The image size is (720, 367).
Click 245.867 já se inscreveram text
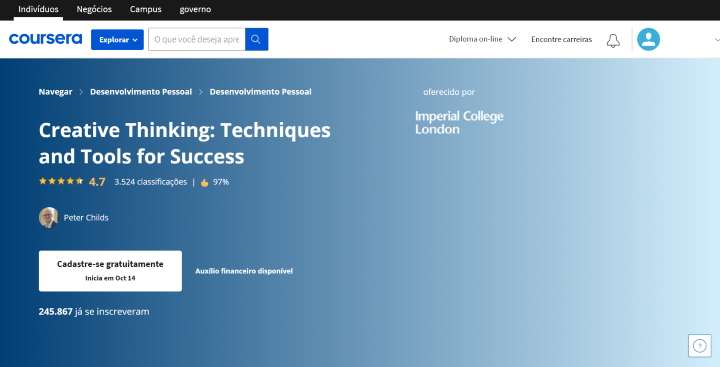click(94, 311)
